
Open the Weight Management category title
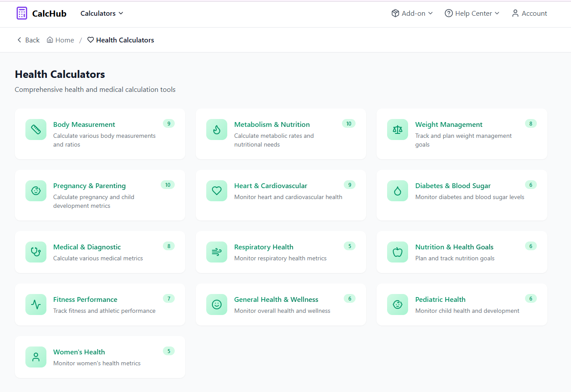(x=449, y=125)
